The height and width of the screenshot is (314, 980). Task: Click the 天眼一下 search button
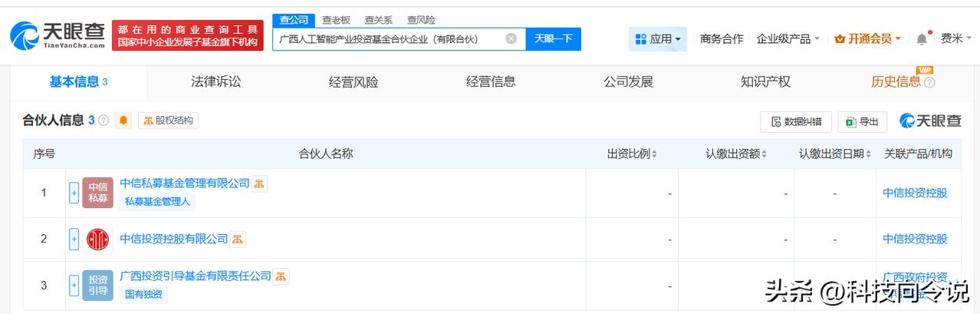click(x=553, y=38)
